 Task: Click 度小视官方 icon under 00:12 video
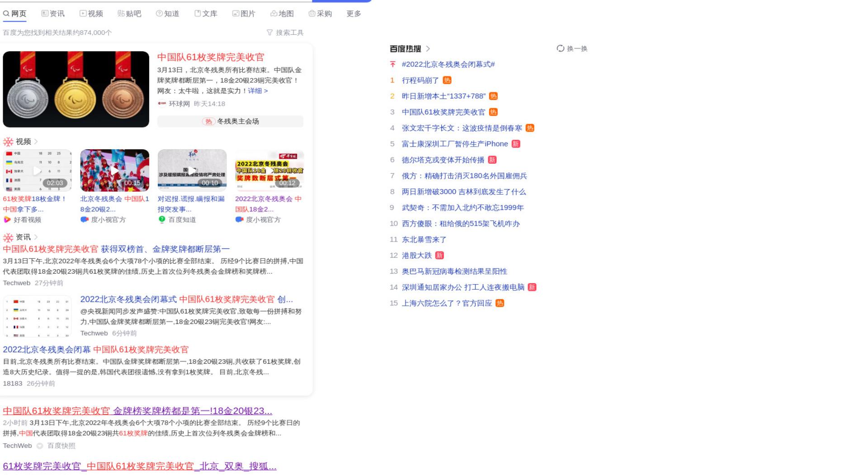coord(239,219)
